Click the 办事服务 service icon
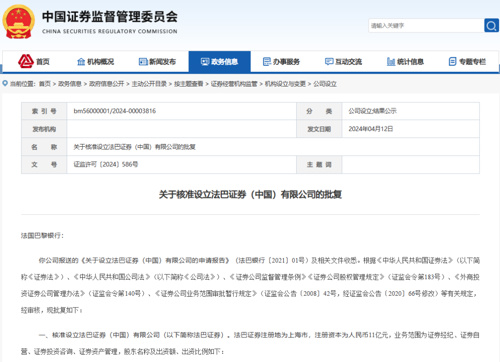 (x=267, y=62)
